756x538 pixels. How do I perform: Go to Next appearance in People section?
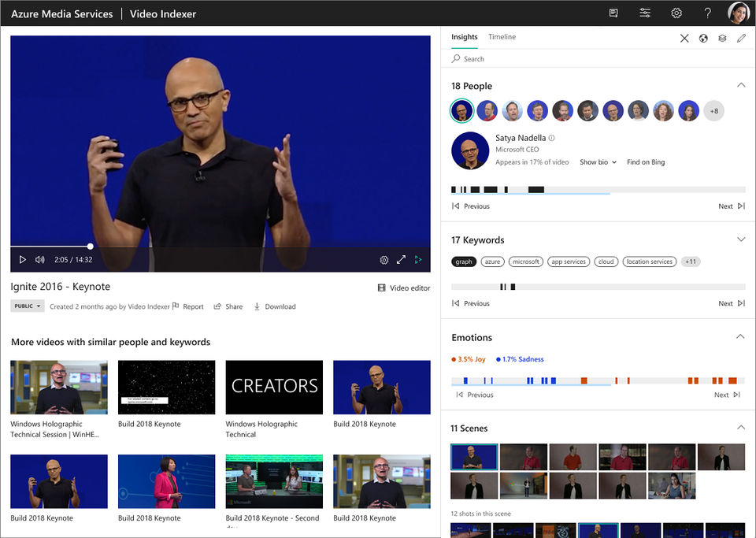tap(732, 206)
